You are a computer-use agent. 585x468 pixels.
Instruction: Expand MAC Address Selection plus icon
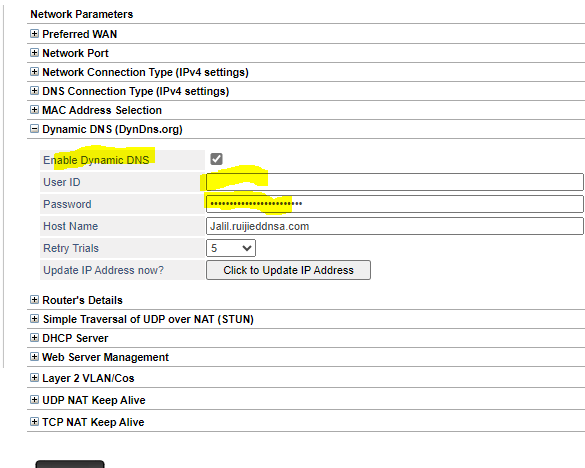34,110
